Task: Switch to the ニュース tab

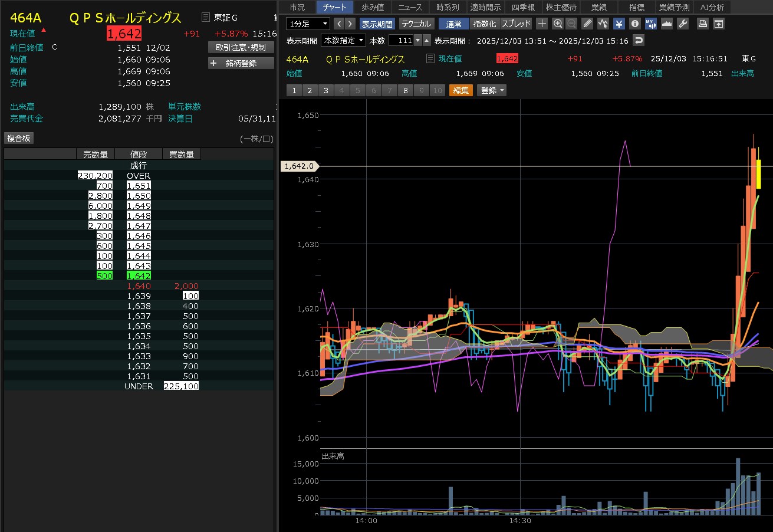Action: [x=410, y=7]
